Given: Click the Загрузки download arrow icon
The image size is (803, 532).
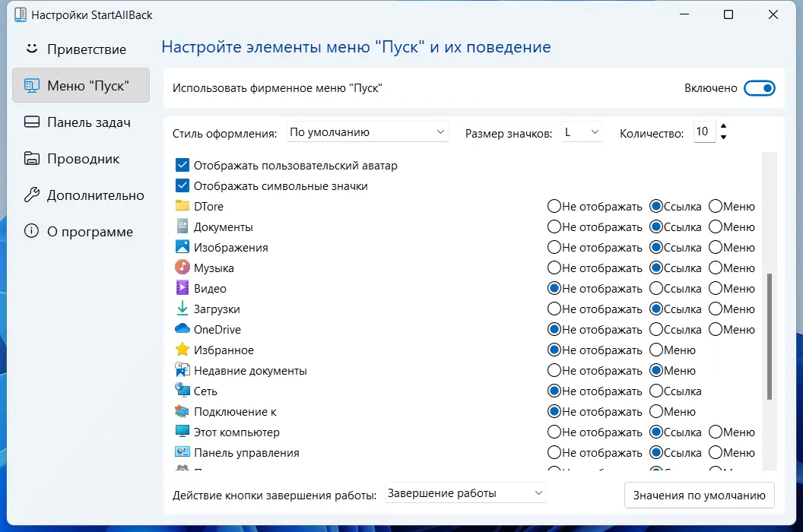Looking at the screenshot, I should click(x=182, y=309).
